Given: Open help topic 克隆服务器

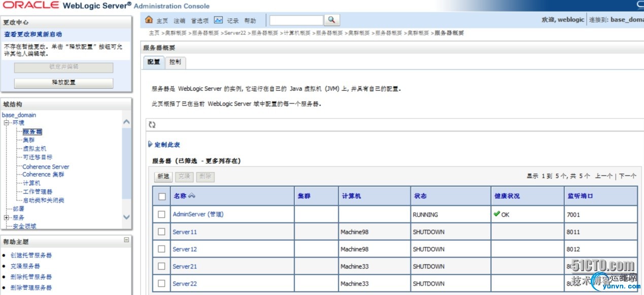Looking at the screenshot, I should (x=25, y=266).
